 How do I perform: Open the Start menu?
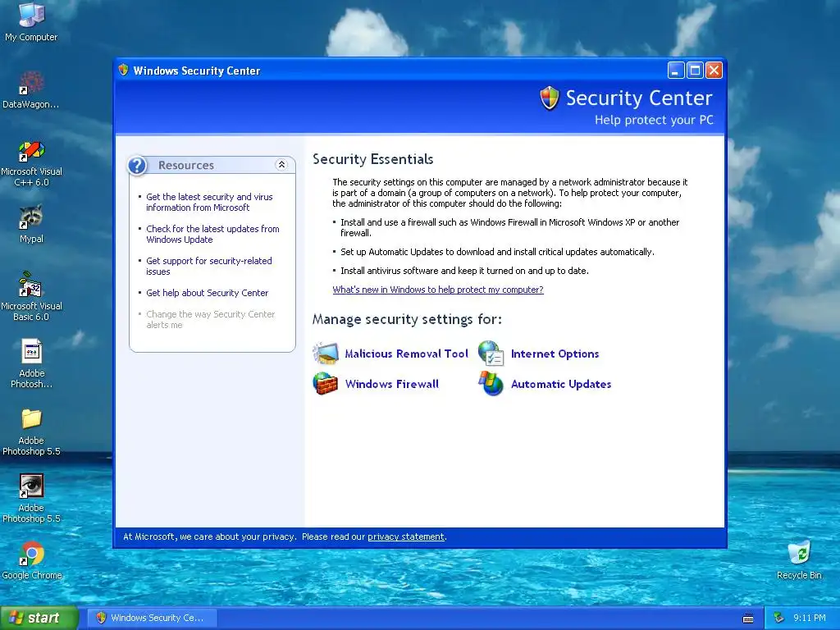39,619
